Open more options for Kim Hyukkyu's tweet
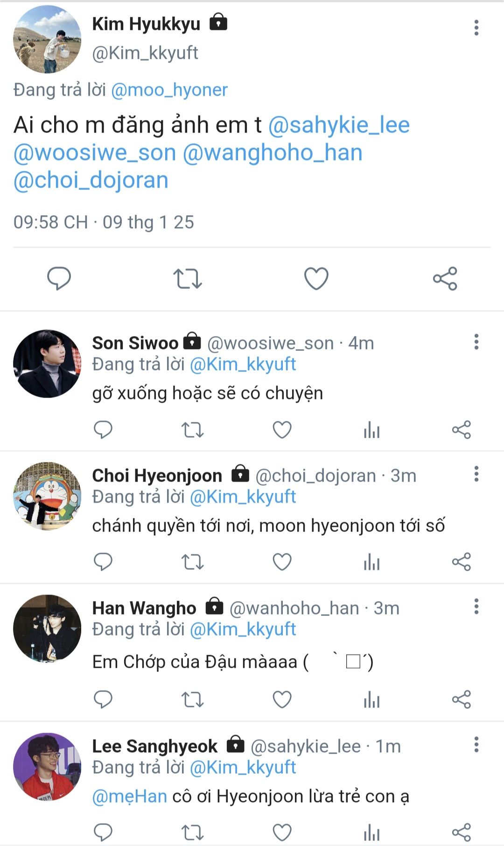This screenshot has width=504, height=846. pyautogui.click(x=476, y=28)
